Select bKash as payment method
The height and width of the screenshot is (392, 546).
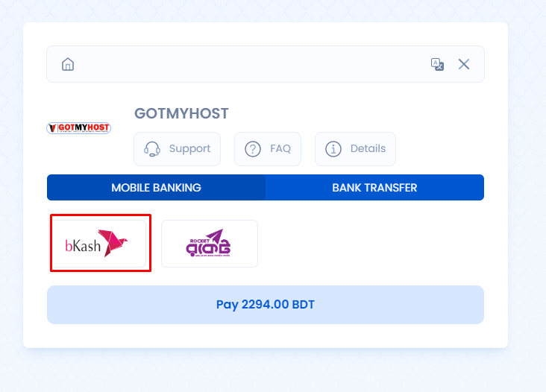tap(101, 244)
